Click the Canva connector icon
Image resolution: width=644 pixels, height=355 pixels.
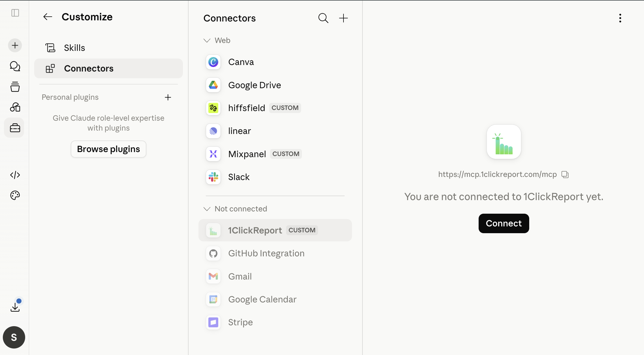click(213, 62)
